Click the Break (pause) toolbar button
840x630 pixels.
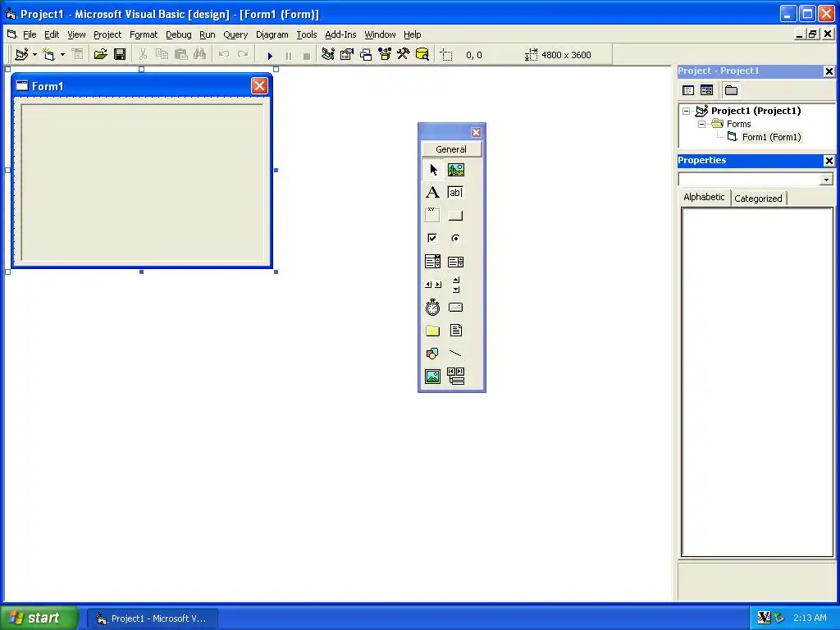(x=289, y=55)
